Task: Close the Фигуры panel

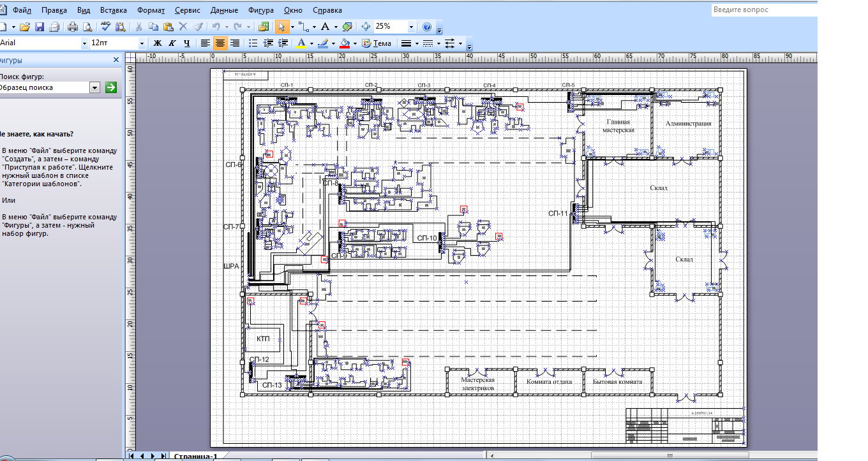Action: click(116, 60)
